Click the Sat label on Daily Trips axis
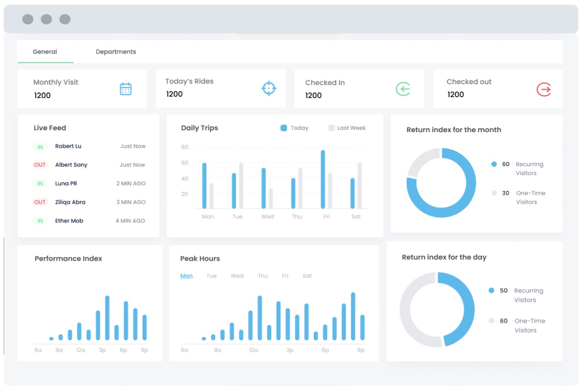 pos(356,217)
